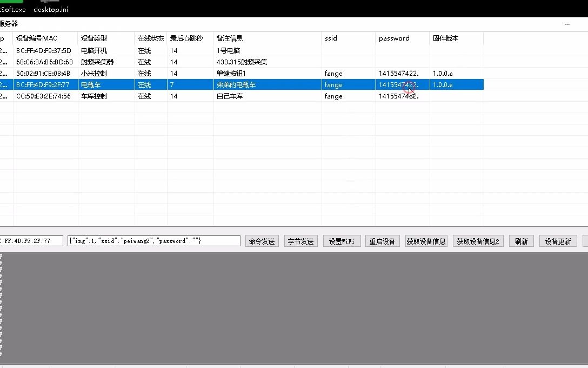Screen dimensions: 588x368
Task: Click the 设备更新 (device update) button
Action: [x=558, y=241]
